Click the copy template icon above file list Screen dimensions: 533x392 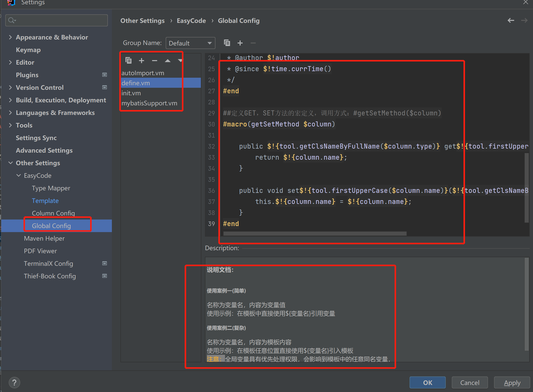[x=128, y=60]
